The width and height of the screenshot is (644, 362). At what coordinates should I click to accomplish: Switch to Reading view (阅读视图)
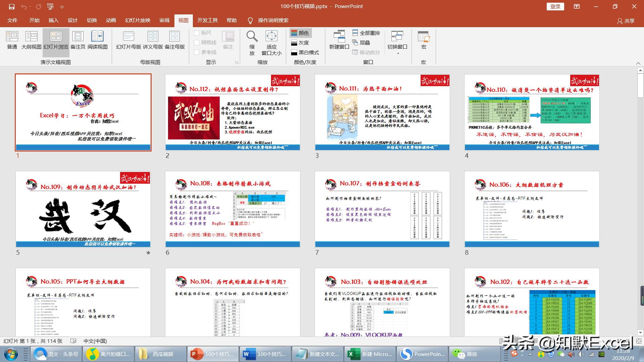(x=97, y=40)
